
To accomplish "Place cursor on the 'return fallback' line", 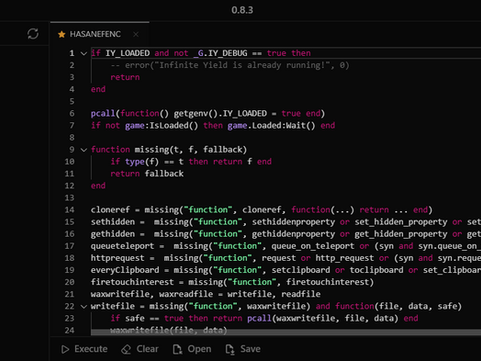I will 147,174.
